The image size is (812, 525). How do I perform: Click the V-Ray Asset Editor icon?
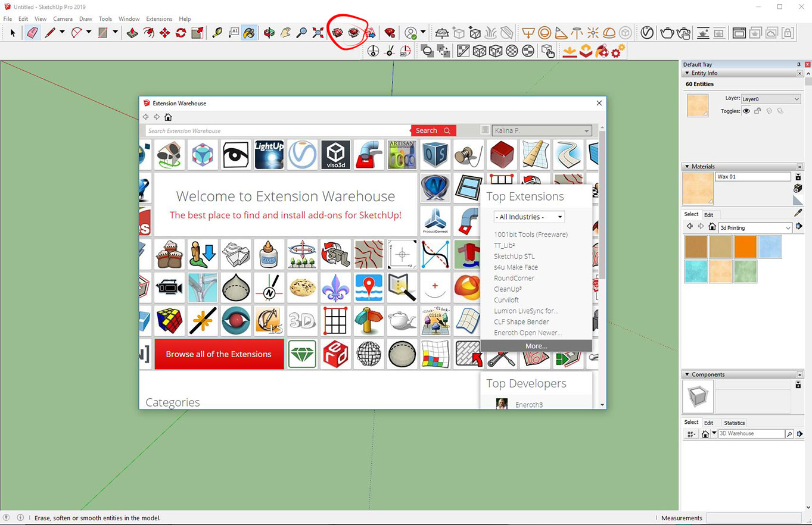[x=647, y=33]
